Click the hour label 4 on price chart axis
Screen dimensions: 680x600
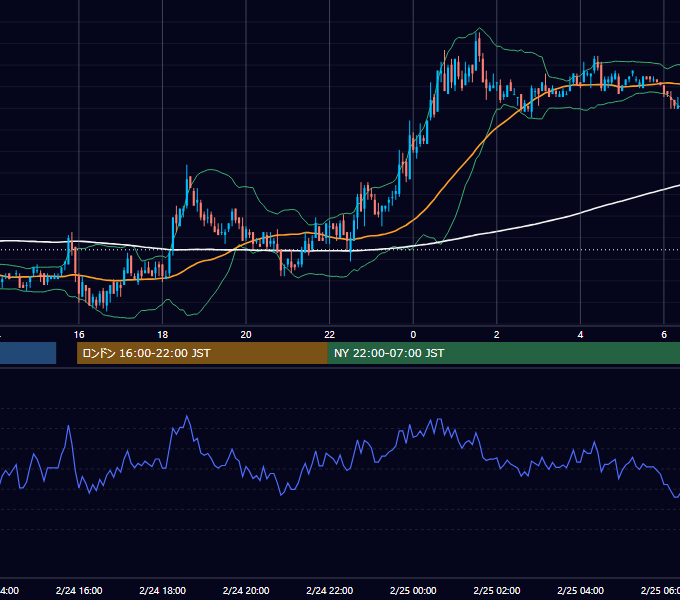click(580, 335)
